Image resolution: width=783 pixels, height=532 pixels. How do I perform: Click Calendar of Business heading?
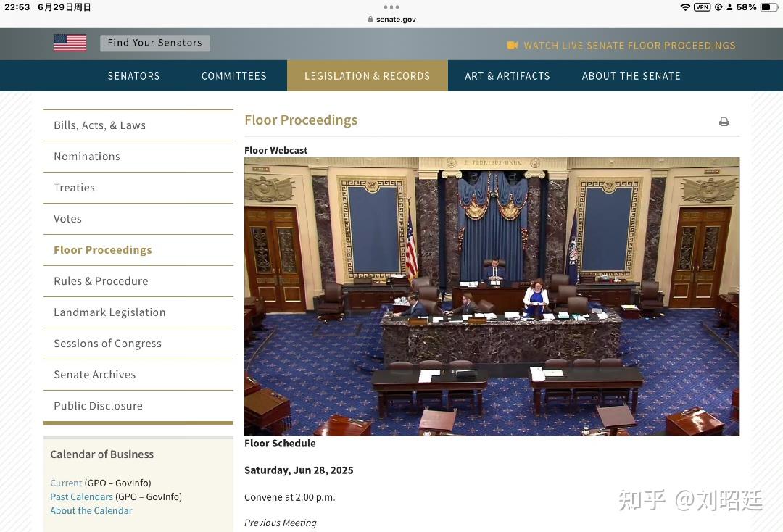102,454
